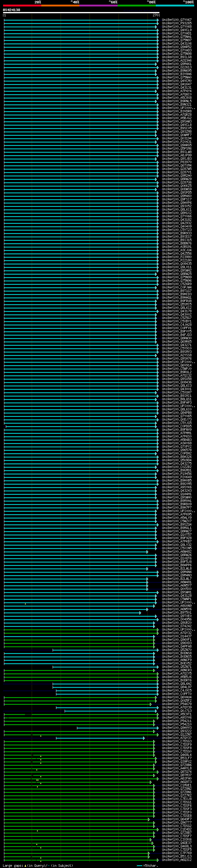The width and height of the screenshot is (197, 868).
Task: Select hit label UniRef100_B3VDR8
Action: click(176, 111)
